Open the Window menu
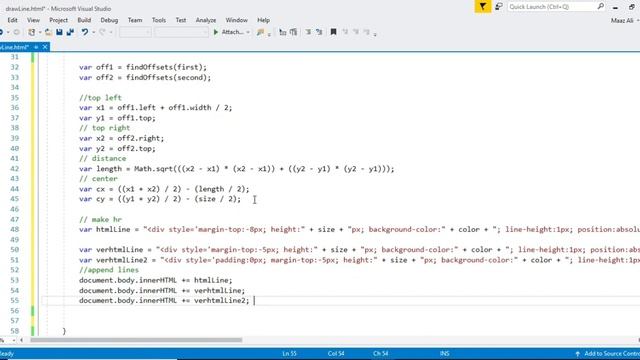 236,20
